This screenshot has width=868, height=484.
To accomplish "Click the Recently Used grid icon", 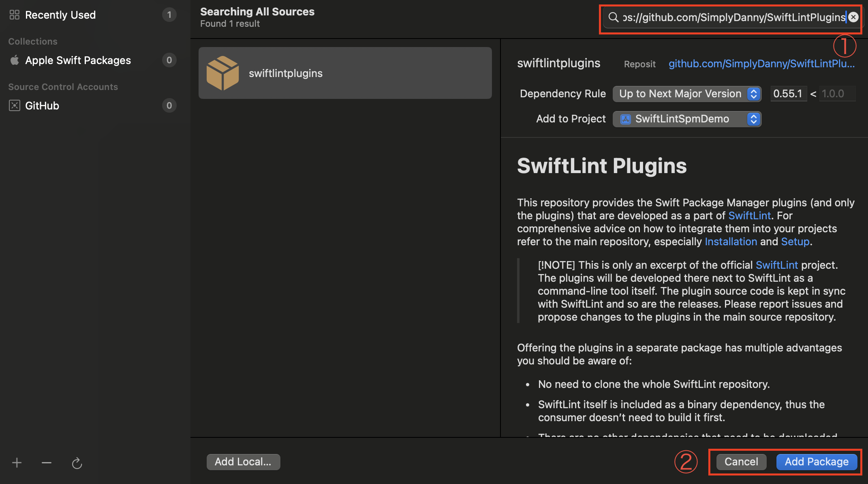I will coord(15,15).
